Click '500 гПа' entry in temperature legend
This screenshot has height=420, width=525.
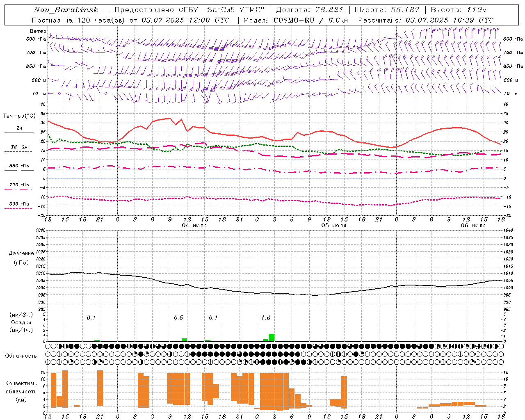click(x=19, y=204)
